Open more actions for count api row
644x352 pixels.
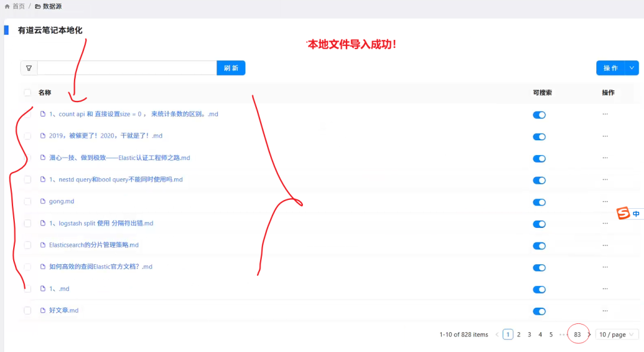(x=605, y=114)
